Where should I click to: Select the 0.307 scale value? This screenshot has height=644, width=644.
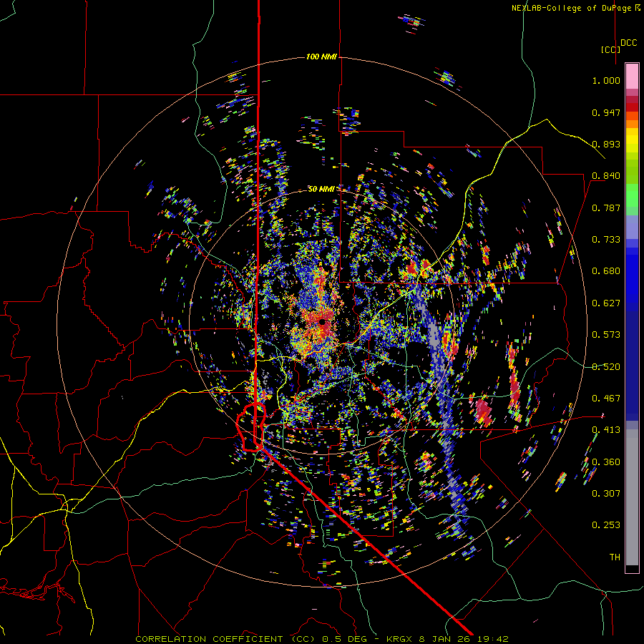coord(606,494)
